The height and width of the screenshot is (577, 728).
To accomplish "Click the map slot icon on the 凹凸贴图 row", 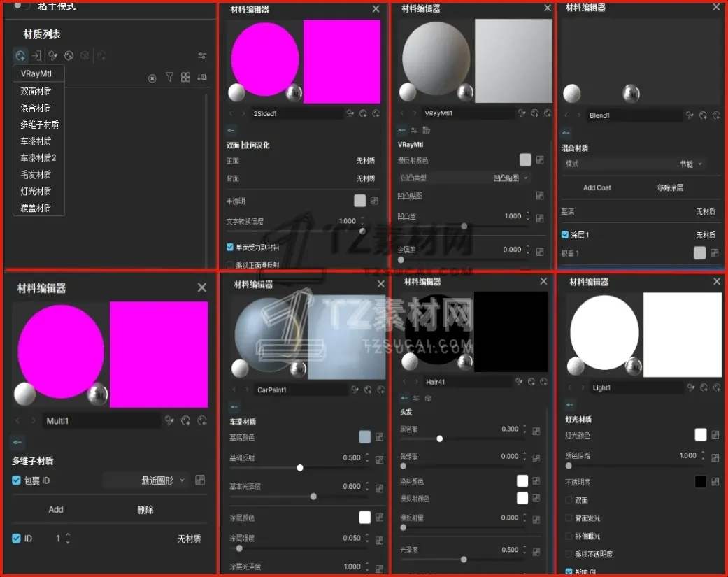I will (x=540, y=195).
